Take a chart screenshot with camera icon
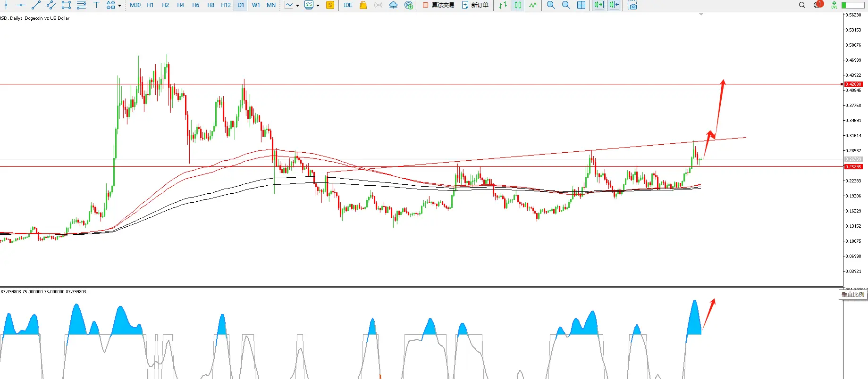The image size is (868, 379). (x=632, y=5)
